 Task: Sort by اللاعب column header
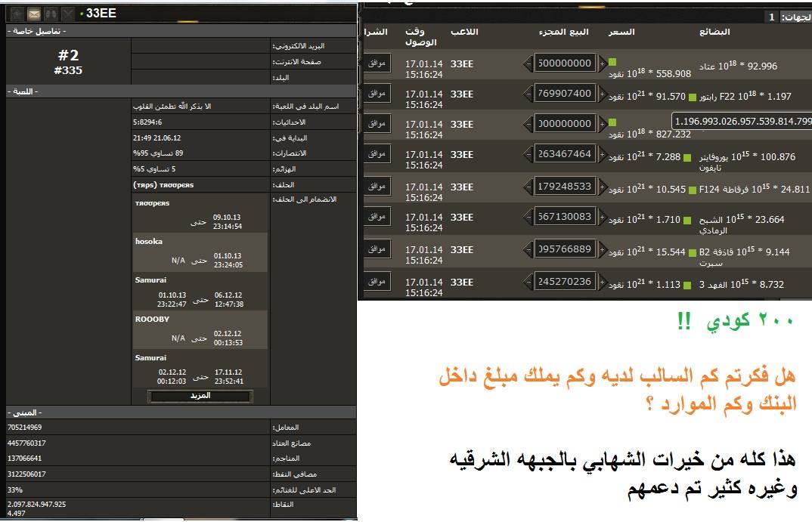tap(464, 32)
